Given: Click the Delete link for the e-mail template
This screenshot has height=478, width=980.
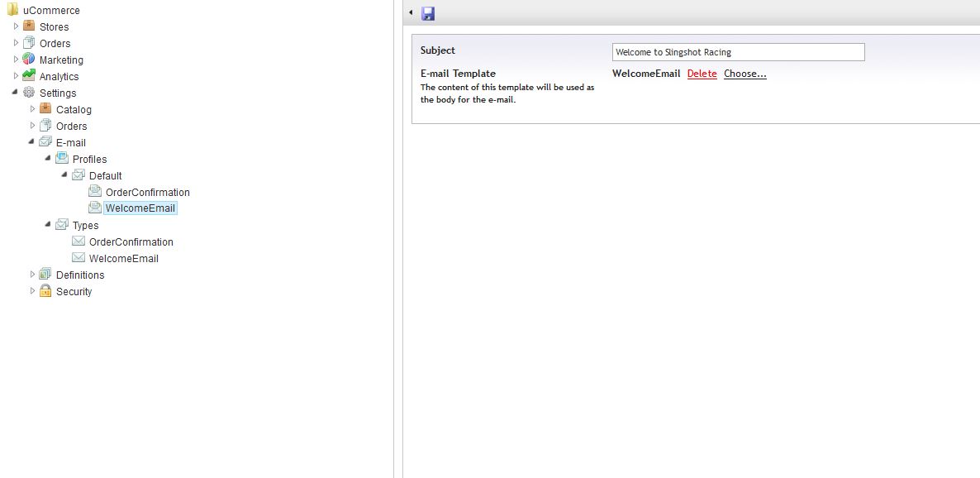Looking at the screenshot, I should point(702,74).
